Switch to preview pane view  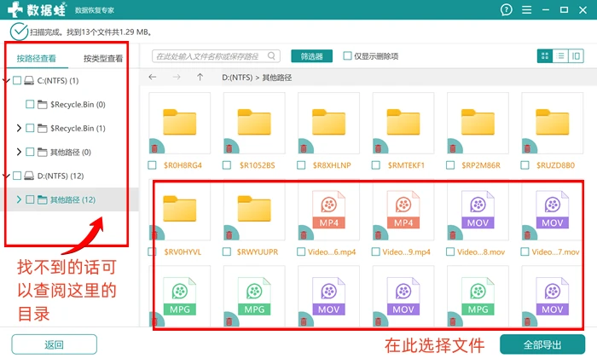pyautogui.click(x=576, y=56)
